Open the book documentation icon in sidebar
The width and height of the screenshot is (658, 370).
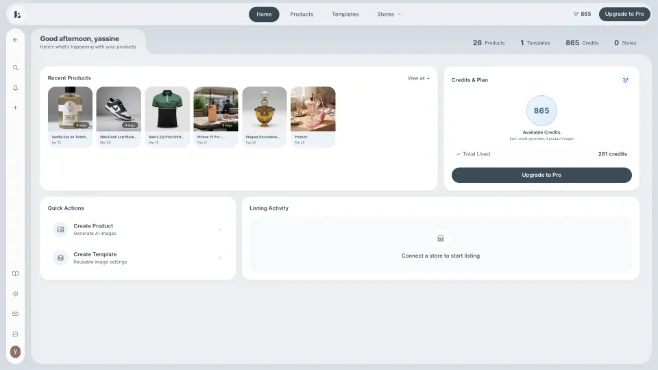coord(16,274)
